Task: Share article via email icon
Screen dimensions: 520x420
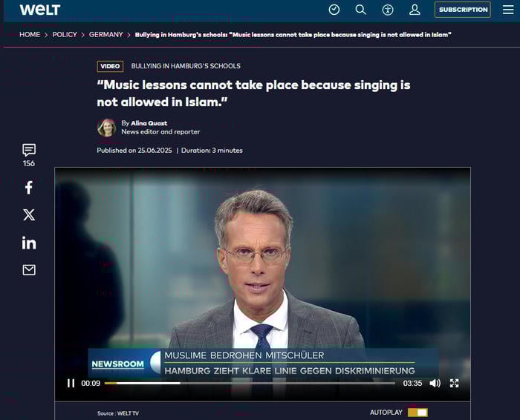Action: click(x=29, y=270)
